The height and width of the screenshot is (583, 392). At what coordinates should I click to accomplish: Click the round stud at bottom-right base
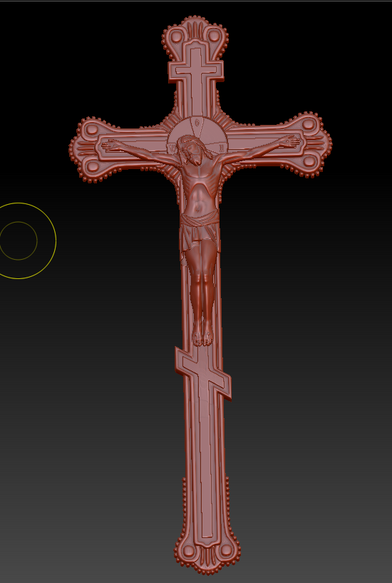click(226, 550)
